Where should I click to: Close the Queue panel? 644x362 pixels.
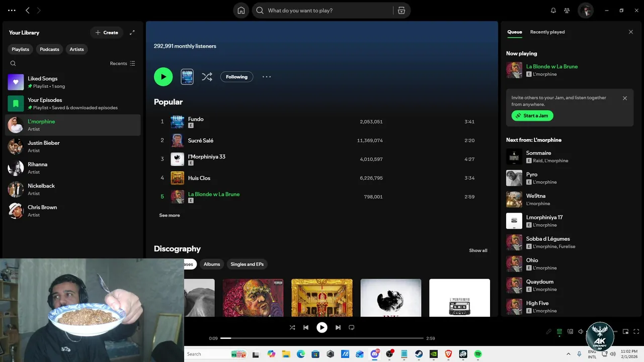631,32
